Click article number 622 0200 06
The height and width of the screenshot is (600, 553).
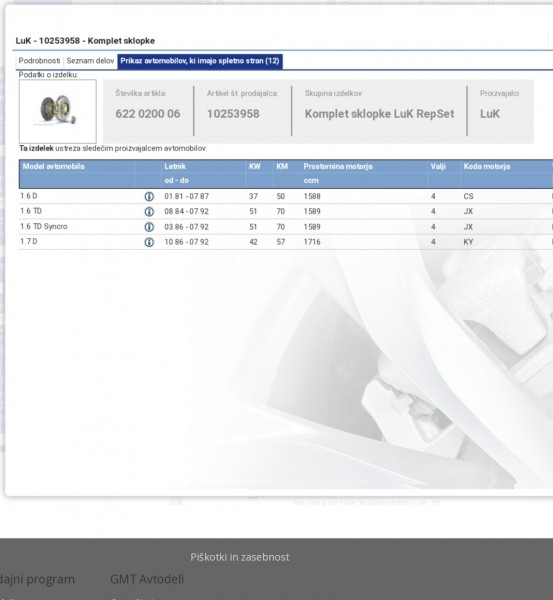(x=148, y=114)
